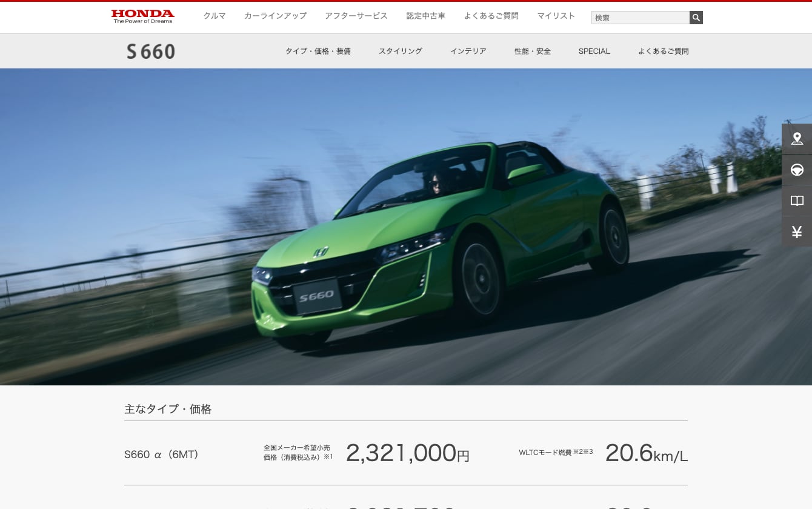This screenshot has width=812, height=509.
Task: Select the タイプ・価格・装備 tab
Action: tap(318, 52)
